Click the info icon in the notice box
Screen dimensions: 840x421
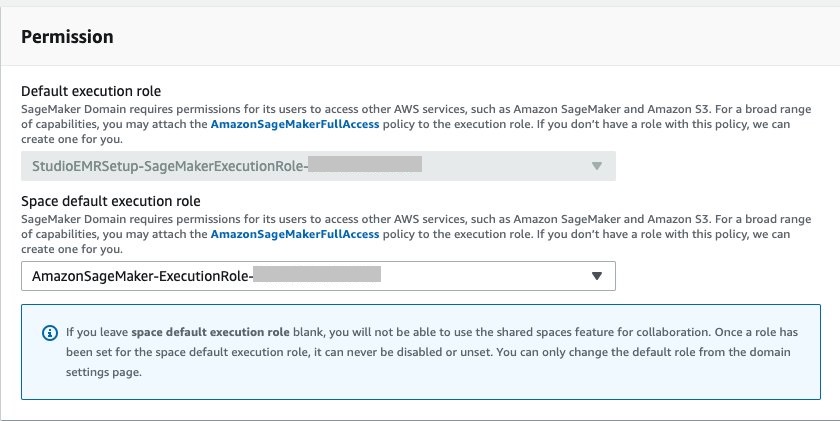click(49, 333)
